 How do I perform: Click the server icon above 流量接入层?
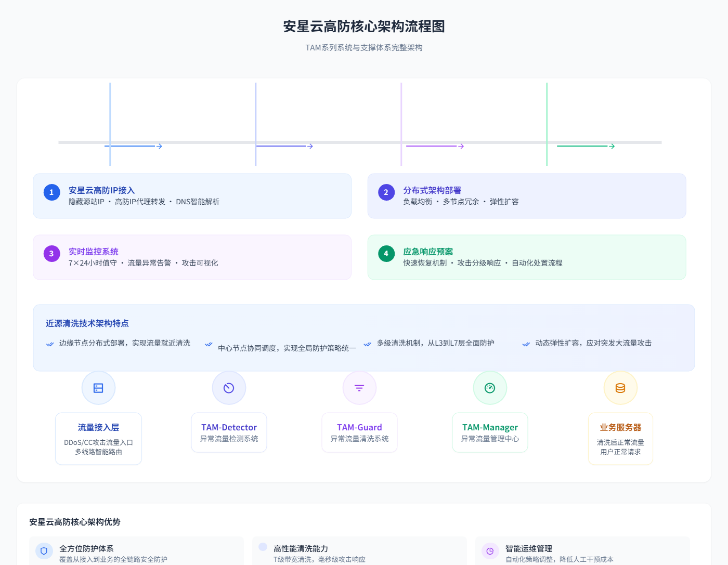click(x=98, y=388)
